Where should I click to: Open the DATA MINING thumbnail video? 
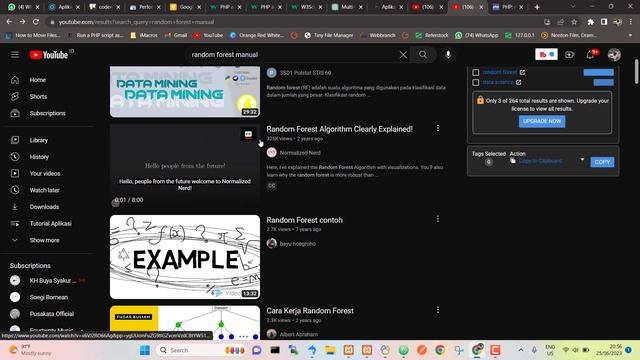click(x=185, y=91)
